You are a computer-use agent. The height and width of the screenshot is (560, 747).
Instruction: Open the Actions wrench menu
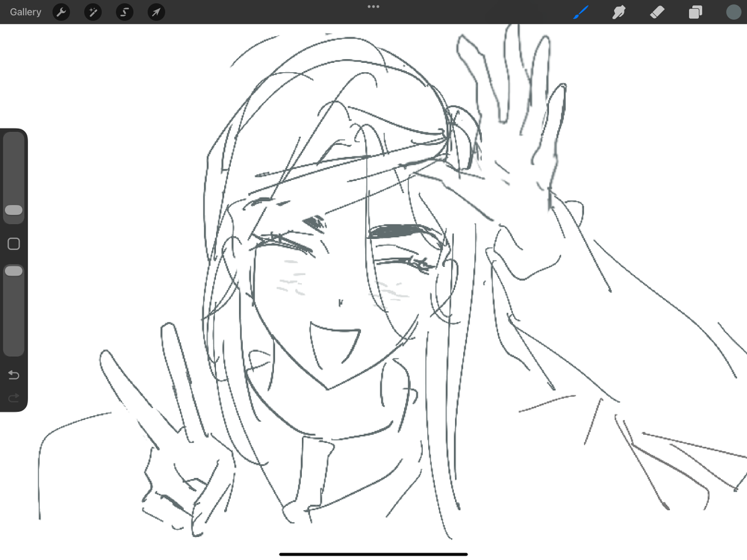tap(61, 12)
